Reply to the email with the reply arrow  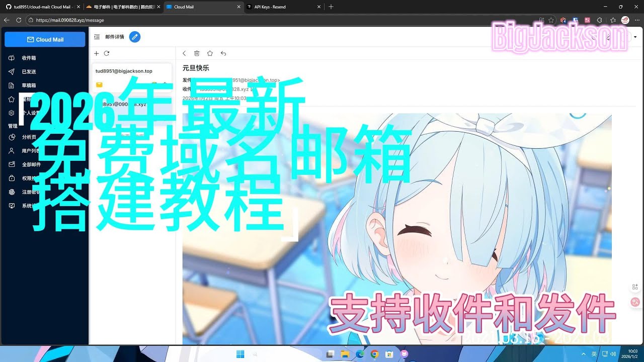click(x=223, y=53)
